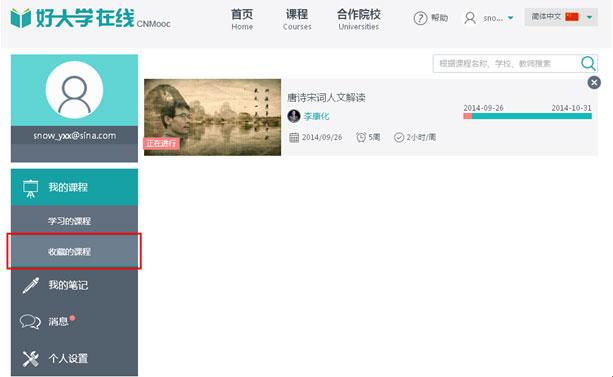Click the user account silhouette icon
Image resolution: width=613 pixels, height=377 pixels.
pos(470,18)
